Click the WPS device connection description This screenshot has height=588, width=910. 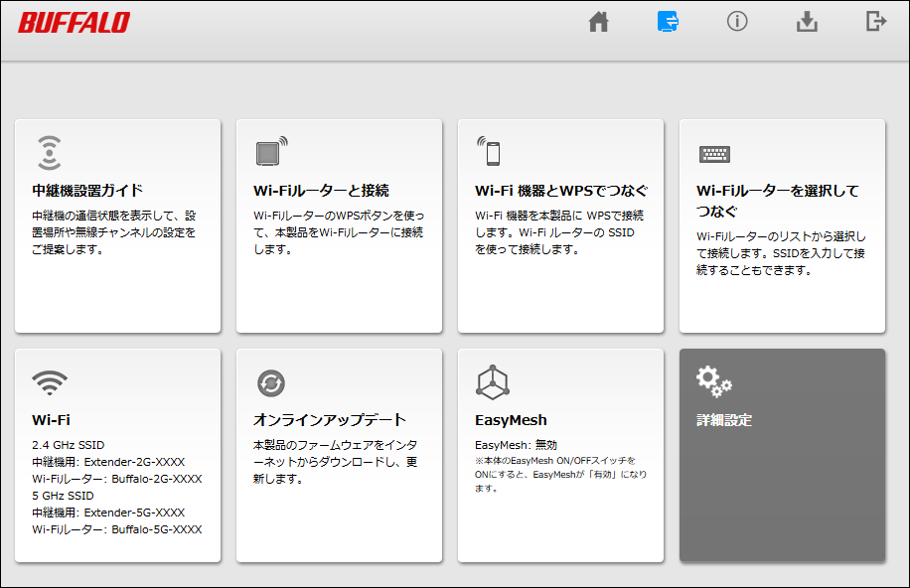pyautogui.click(x=559, y=232)
